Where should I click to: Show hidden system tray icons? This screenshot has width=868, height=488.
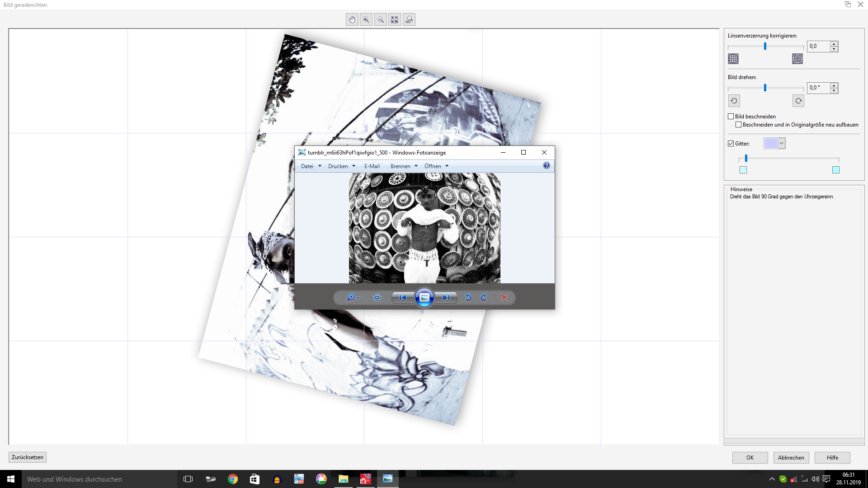point(772,479)
